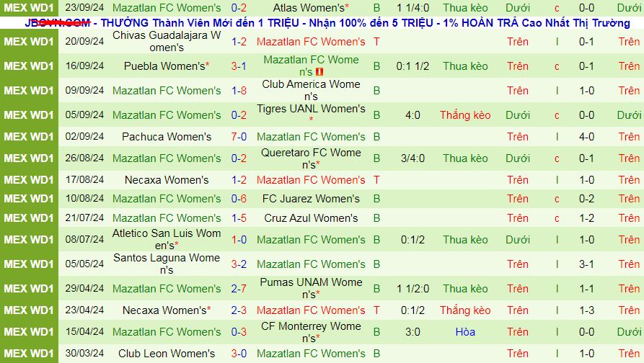The height and width of the screenshot is (363, 644).
Task: Click the 1-8 score against Club America
Action: [239, 91]
